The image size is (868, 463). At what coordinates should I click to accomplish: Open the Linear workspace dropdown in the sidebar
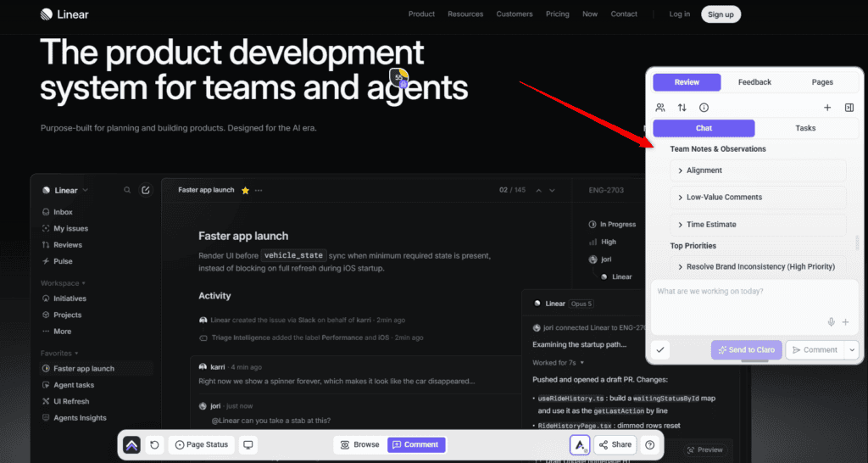pyautogui.click(x=65, y=190)
